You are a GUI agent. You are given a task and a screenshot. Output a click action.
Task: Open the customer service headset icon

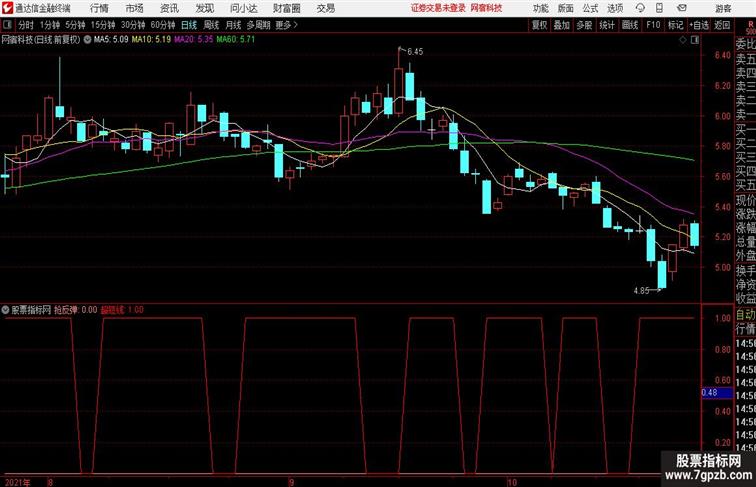pos(640,8)
